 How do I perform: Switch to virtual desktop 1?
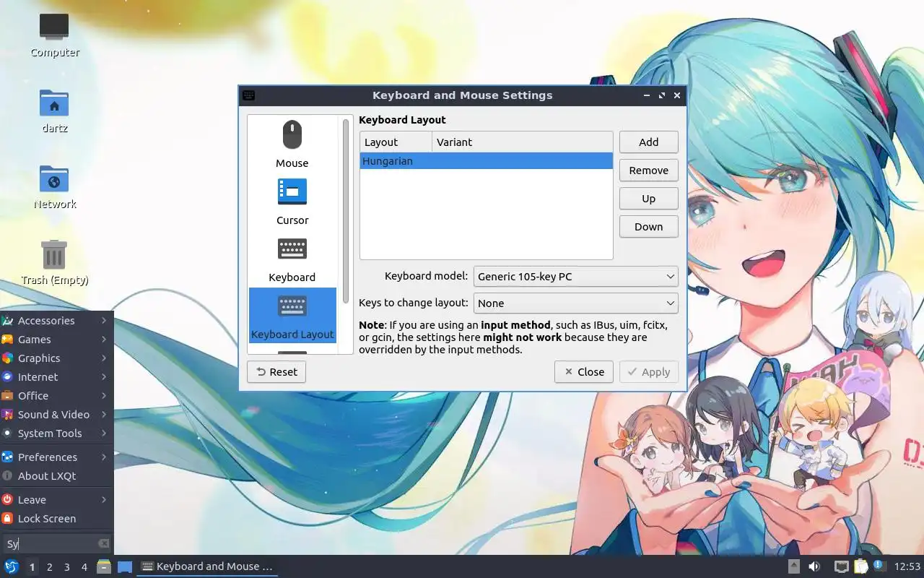pos(32,566)
